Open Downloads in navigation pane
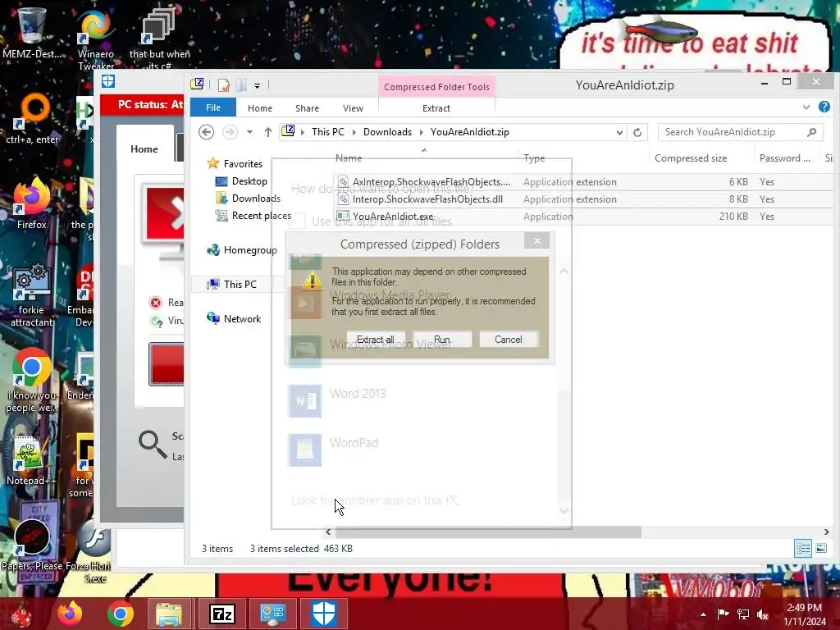Image resolution: width=840 pixels, height=630 pixels. click(256, 199)
